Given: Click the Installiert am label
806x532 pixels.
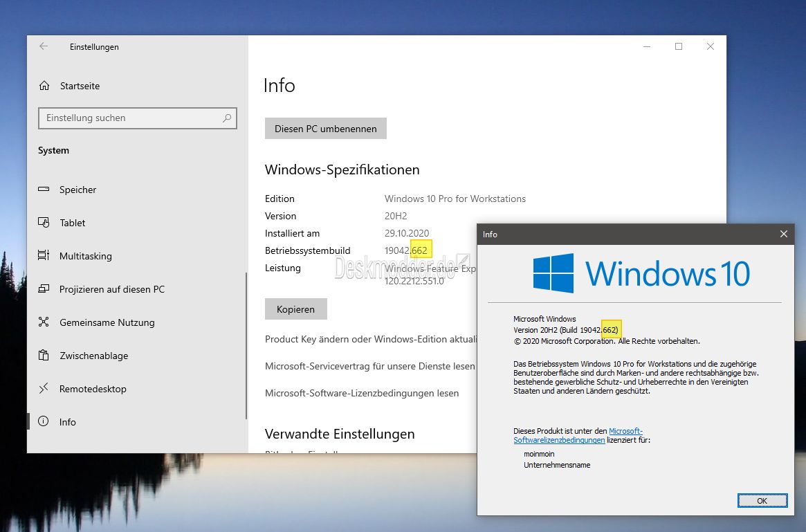Looking at the screenshot, I should tap(292, 233).
